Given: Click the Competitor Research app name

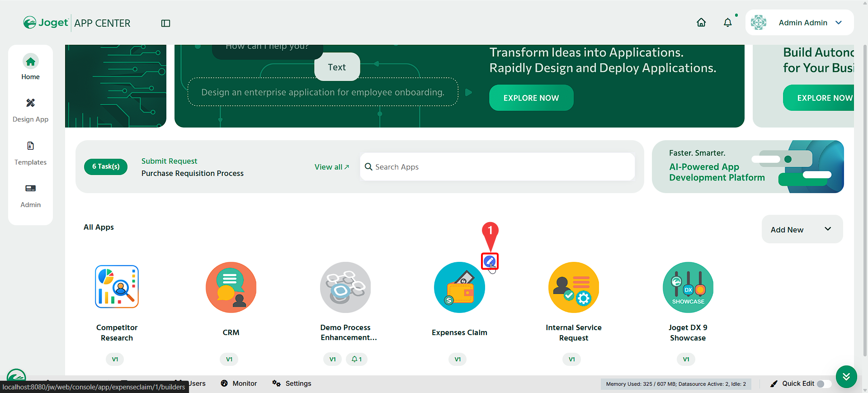Looking at the screenshot, I should click(117, 332).
